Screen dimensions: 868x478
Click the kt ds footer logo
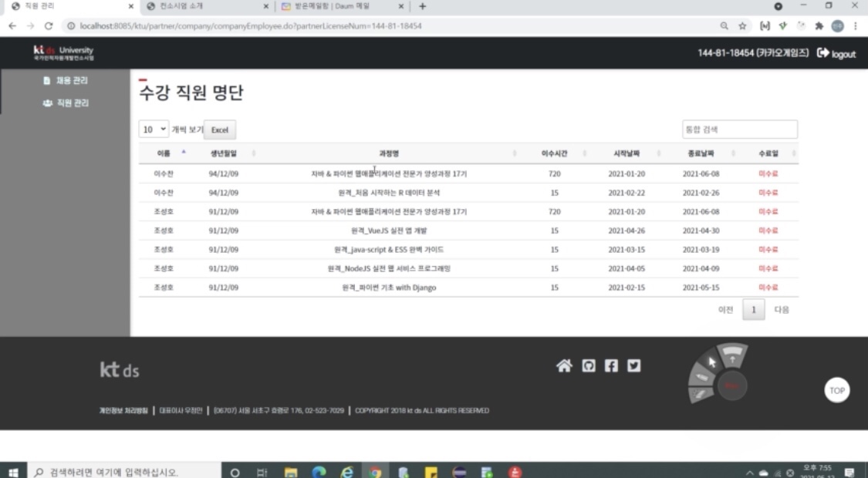[x=120, y=369]
